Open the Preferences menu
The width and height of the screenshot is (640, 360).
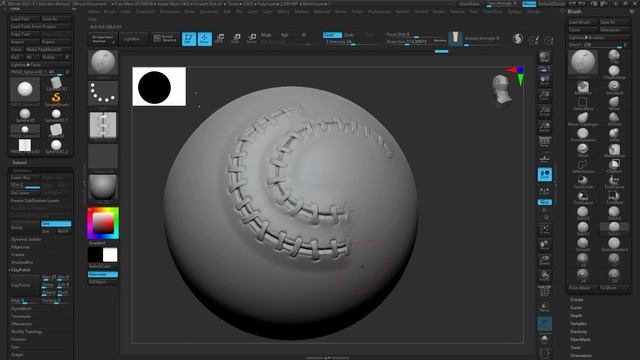[380, 11]
